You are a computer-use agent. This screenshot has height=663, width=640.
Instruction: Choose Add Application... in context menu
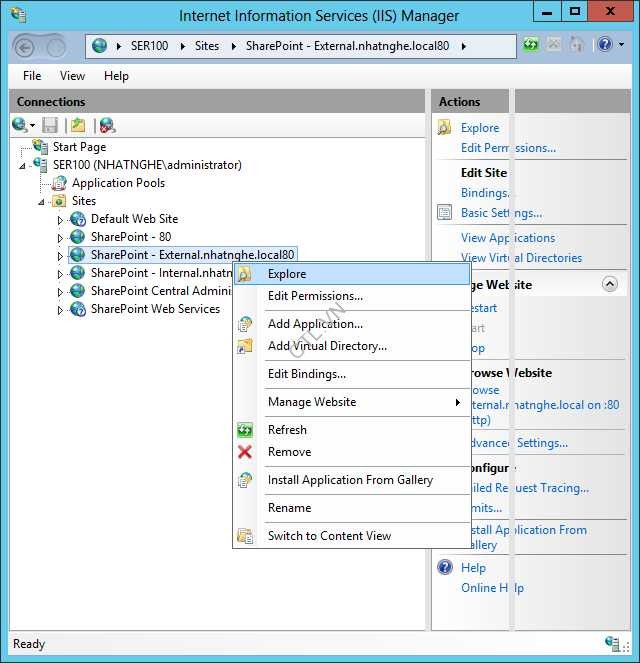[352, 324]
